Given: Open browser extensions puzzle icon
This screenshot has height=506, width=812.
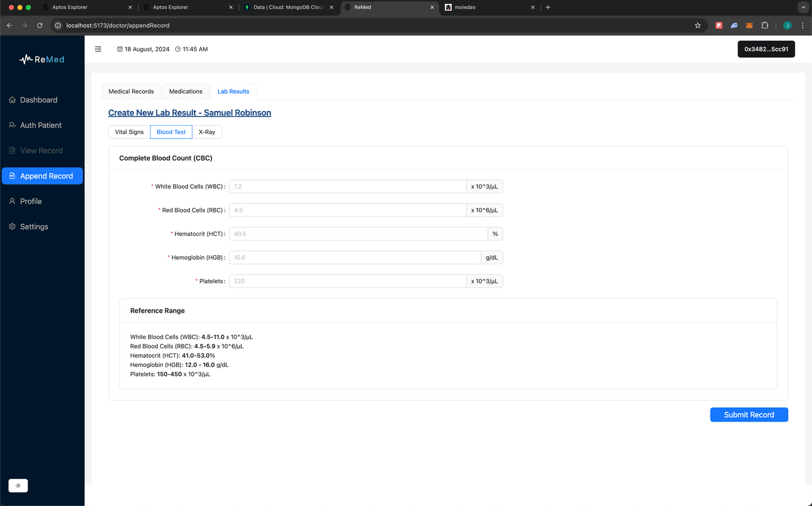Looking at the screenshot, I should [x=765, y=25].
